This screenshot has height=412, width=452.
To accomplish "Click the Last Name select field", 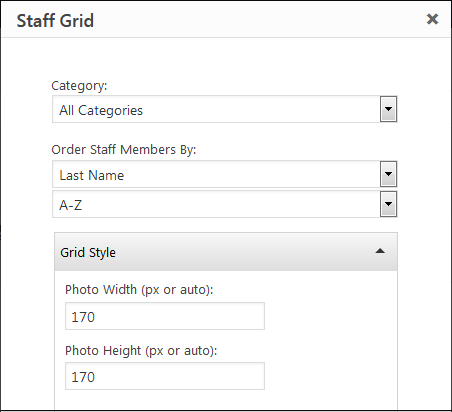I will pos(225,174).
